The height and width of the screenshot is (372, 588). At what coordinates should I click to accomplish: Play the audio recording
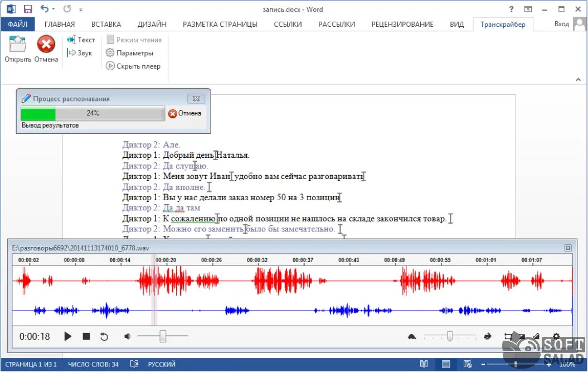point(67,336)
